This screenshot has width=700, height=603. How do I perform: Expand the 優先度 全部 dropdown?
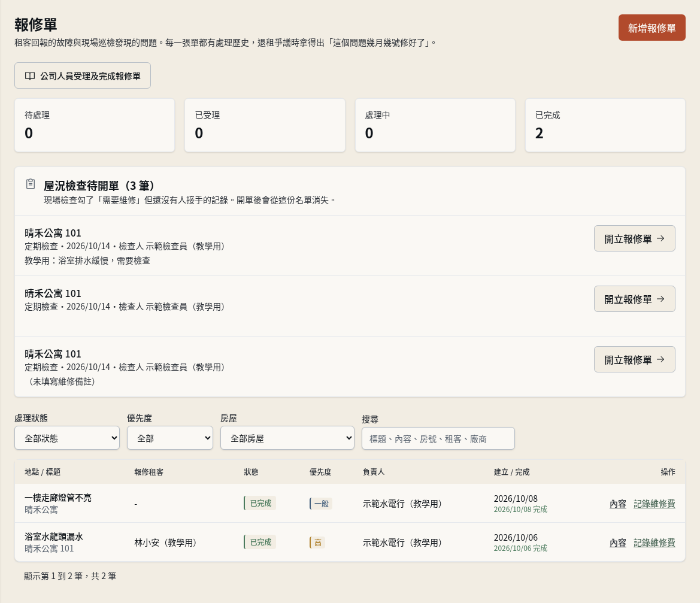(x=169, y=438)
